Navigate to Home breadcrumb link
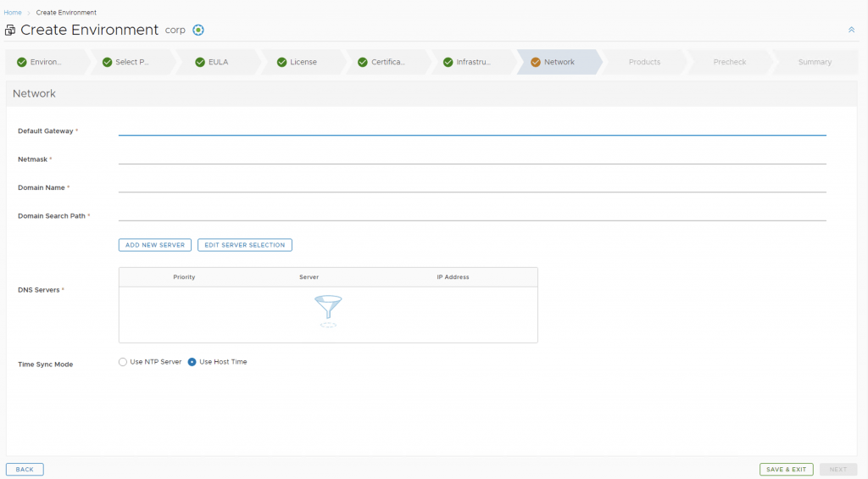The width and height of the screenshot is (868, 479). point(13,13)
